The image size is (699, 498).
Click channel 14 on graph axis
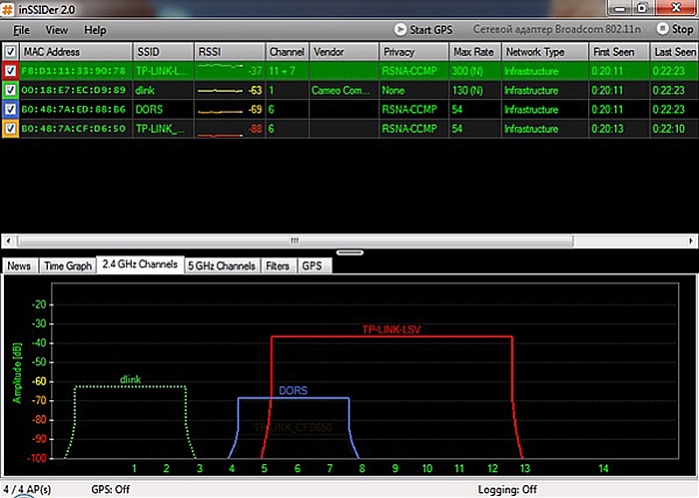[603, 469]
